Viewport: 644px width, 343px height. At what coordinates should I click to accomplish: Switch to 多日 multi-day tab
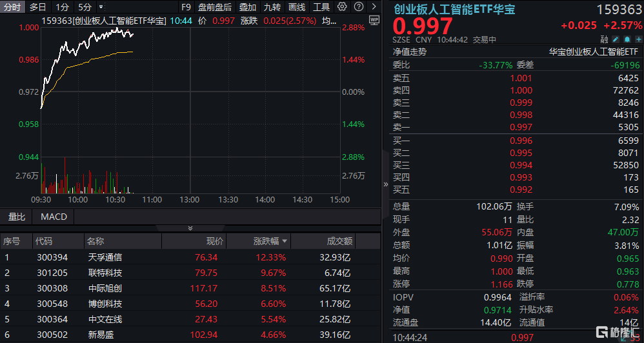click(x=38, y=6)
